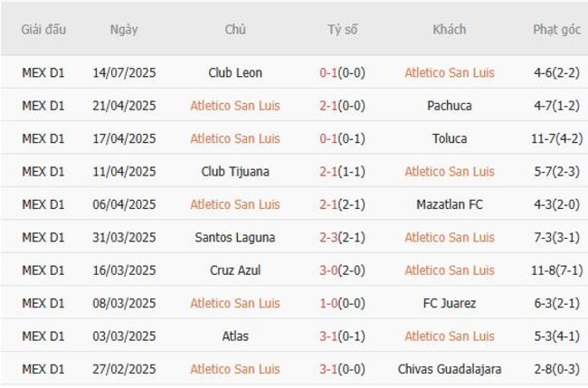Select the FC Juarez team link

(450, 303)
